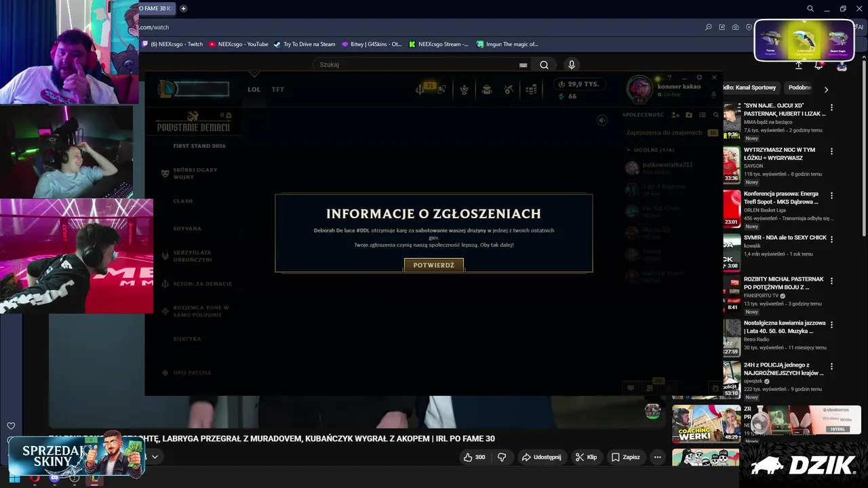The image size is (868, 488).
Task: Click the 29,9 TYS. currency balance
Action: 578,84
